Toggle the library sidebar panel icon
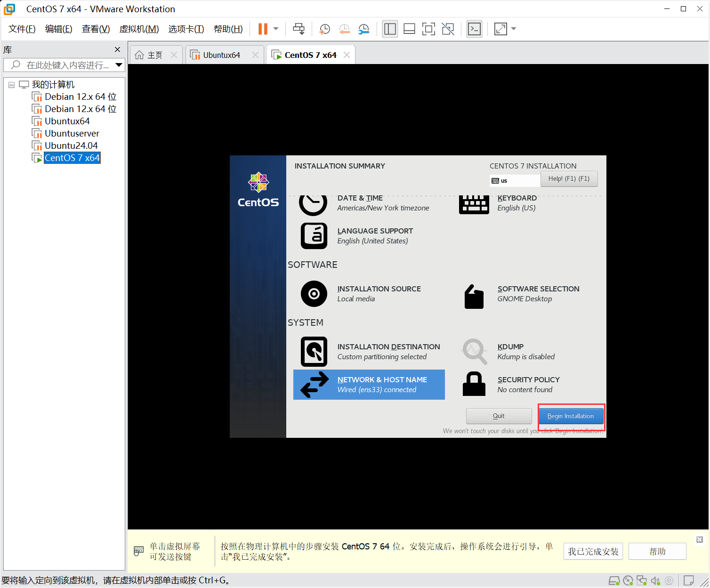This screenshot has height=588, width=710. [x=390, y=29]
